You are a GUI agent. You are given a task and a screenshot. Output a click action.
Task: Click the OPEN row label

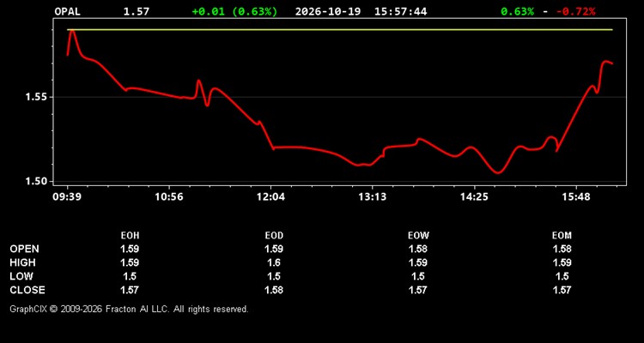[x=25, y=249]
